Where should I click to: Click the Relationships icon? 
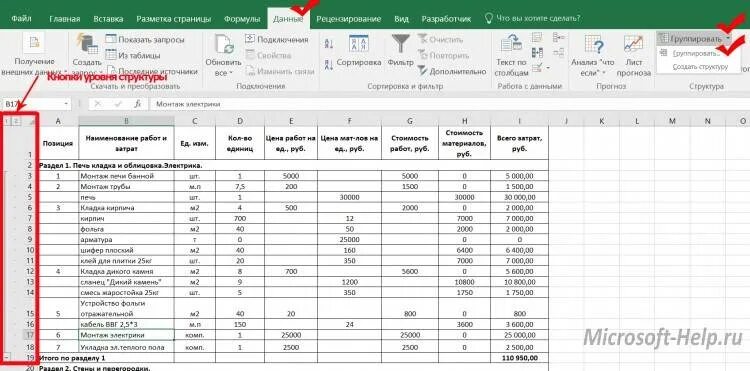[559, 53]
